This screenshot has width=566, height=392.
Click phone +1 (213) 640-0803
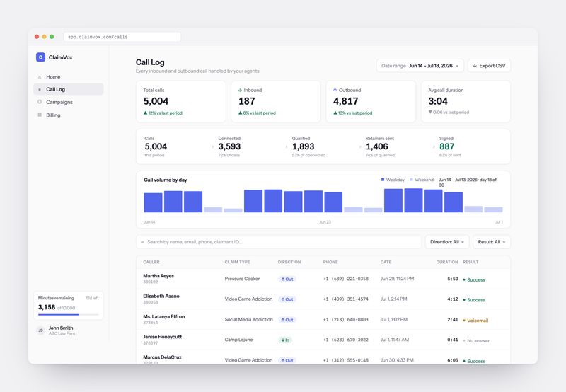[346, 320]
